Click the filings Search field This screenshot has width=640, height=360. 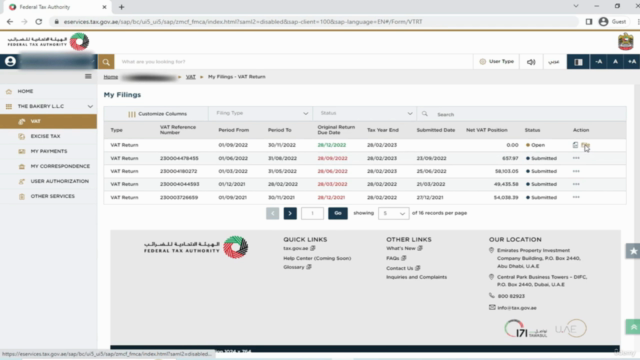(522, 114)
